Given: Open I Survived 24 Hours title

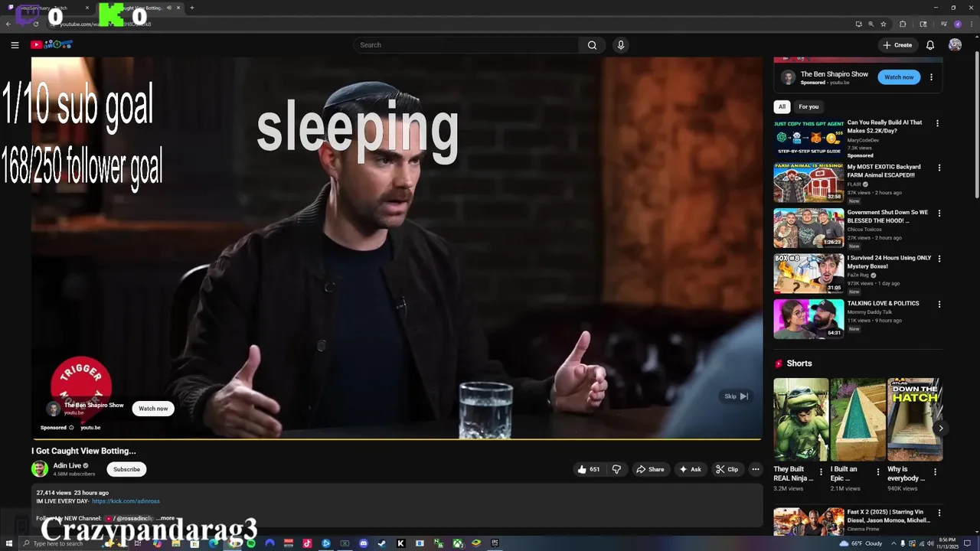Looking at the screenshot, I should (890, 262).
